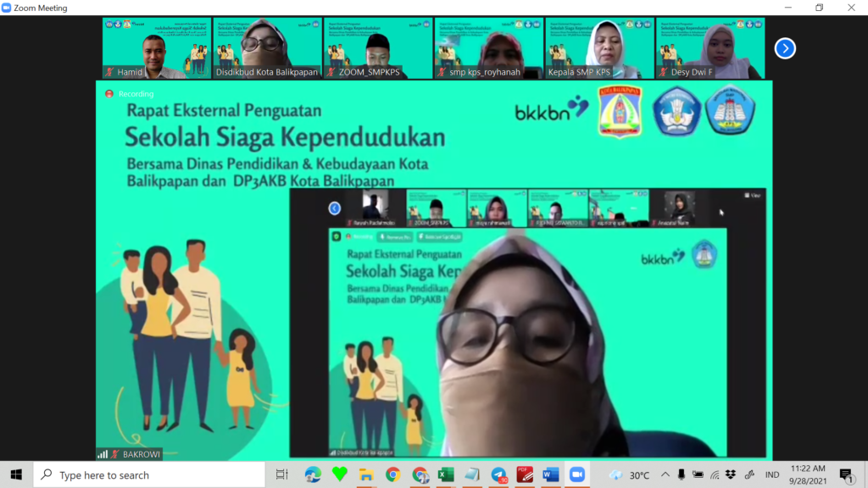Viewport: 868px width, 488px height.
Task: Open the weather 30°C widget
Action: pos(630,474)
